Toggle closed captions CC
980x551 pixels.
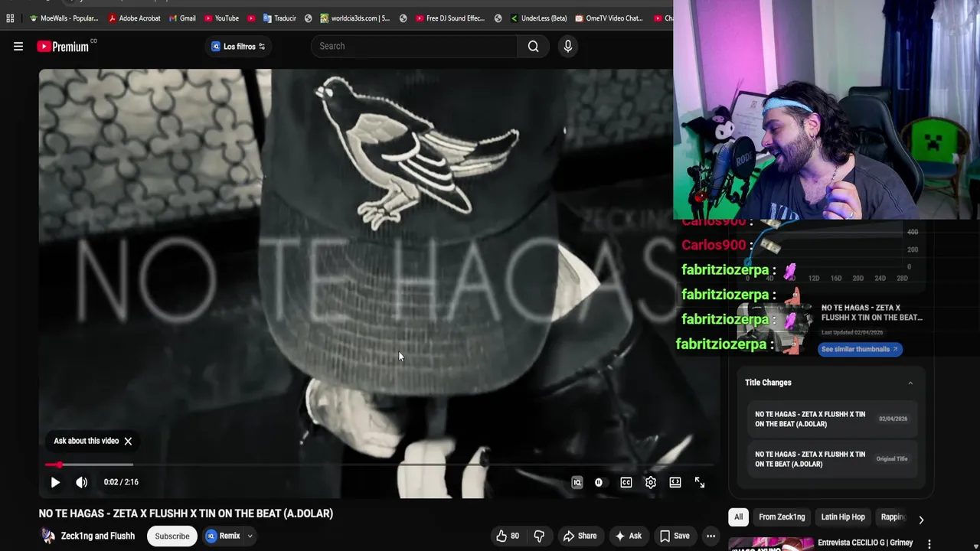coord(626,482)
